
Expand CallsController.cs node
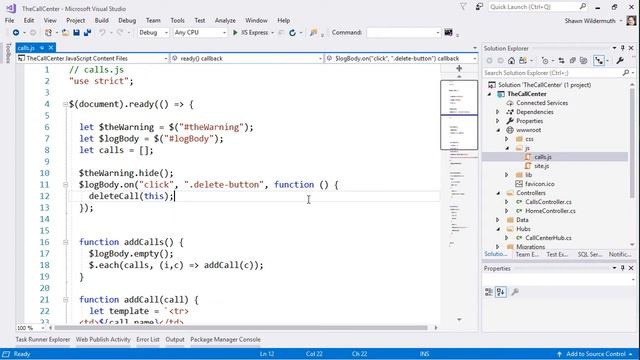[x=507, y=202]
